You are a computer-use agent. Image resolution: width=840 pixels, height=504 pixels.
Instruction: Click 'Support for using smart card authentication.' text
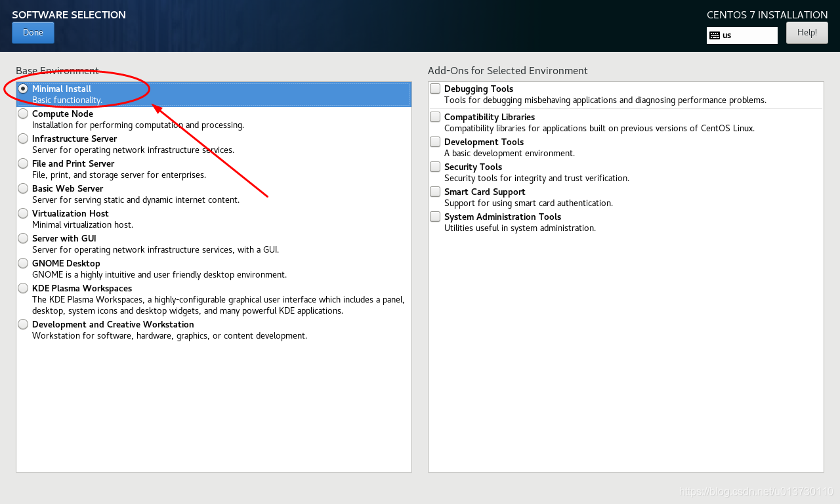click(528, 203)
